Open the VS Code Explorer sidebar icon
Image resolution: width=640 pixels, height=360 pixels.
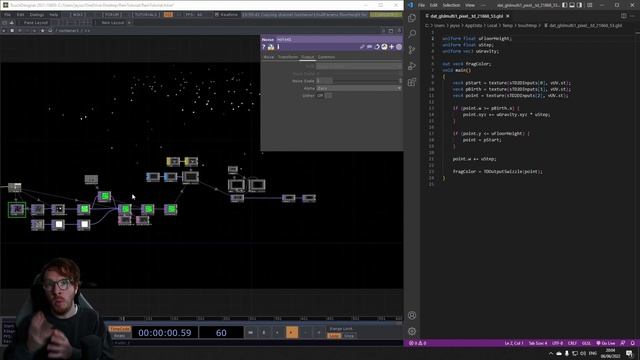coord(412,18)
